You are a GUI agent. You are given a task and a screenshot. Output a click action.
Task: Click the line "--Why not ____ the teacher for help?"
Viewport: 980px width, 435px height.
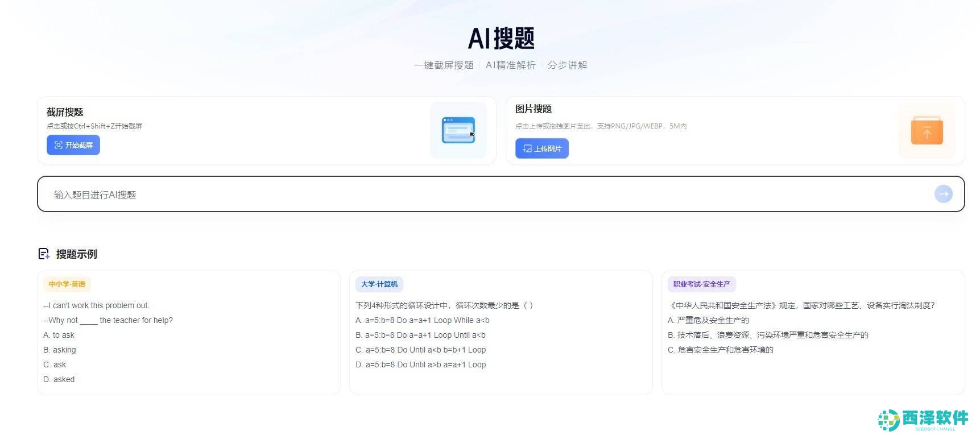pos(108,320)
